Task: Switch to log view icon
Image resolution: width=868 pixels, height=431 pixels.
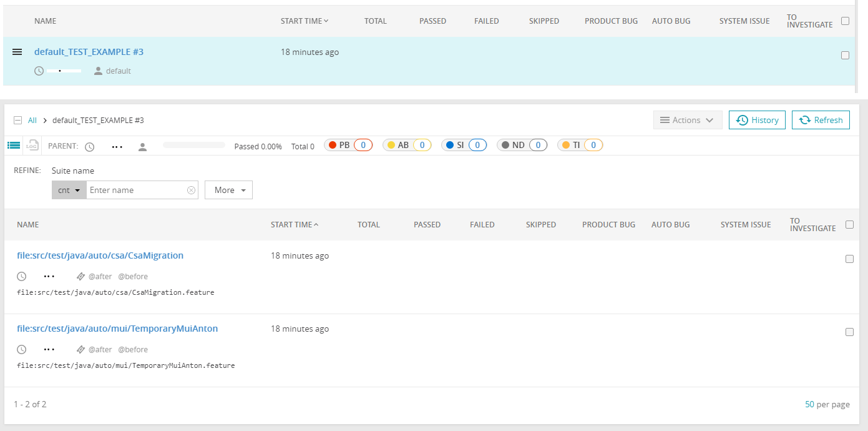Action: click(x=32, y=146)
